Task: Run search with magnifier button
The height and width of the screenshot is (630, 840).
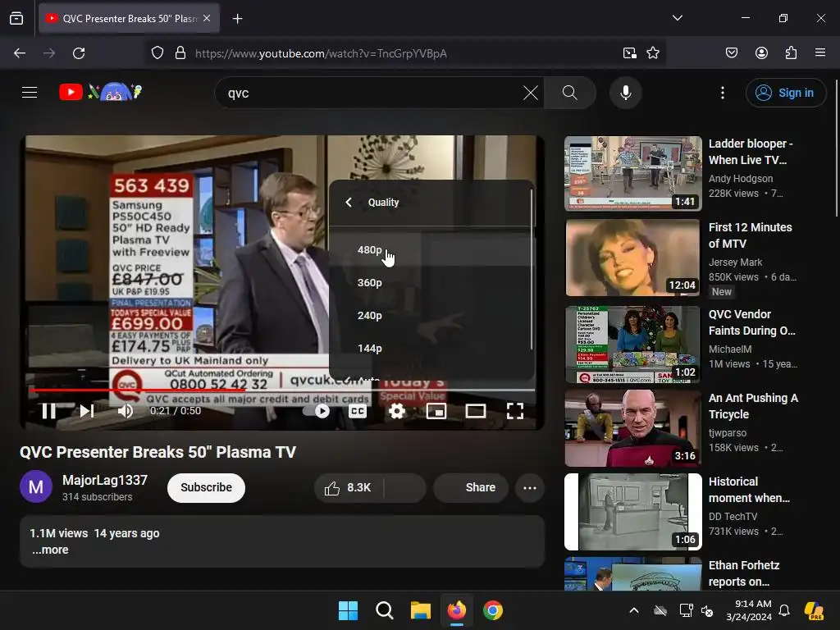Action: 570,93
